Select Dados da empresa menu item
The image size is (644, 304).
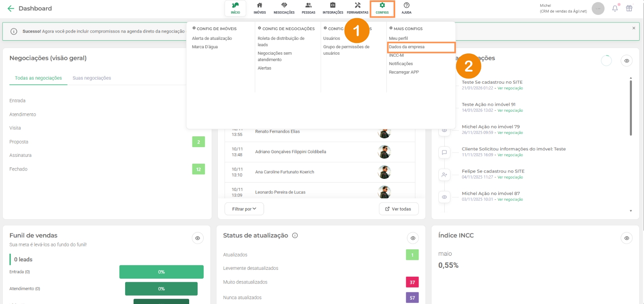click(407, 47)
